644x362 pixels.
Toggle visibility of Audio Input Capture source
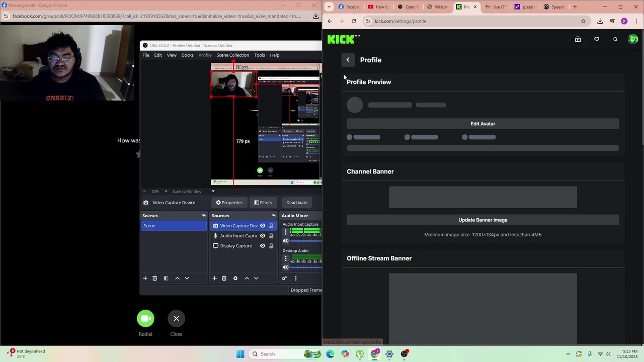click(263, 236)
